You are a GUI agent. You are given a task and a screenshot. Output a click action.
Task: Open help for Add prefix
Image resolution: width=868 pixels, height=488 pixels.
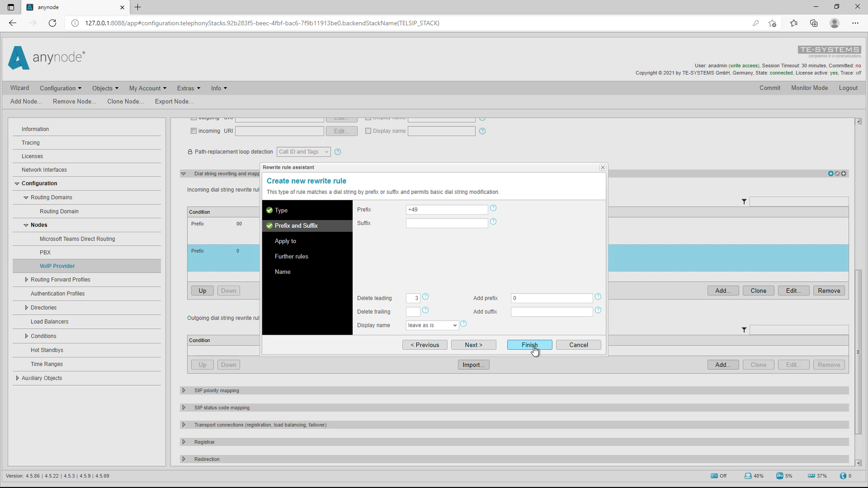(x=598, y=296)
